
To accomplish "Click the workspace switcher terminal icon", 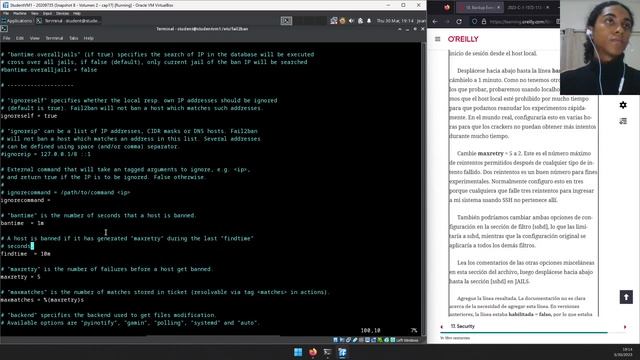I will tap(286, 21).
